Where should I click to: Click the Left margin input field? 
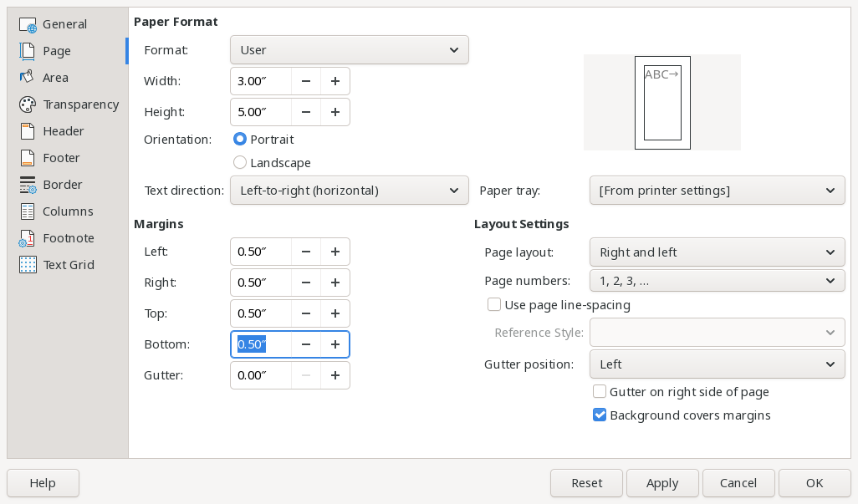(261, 252)
